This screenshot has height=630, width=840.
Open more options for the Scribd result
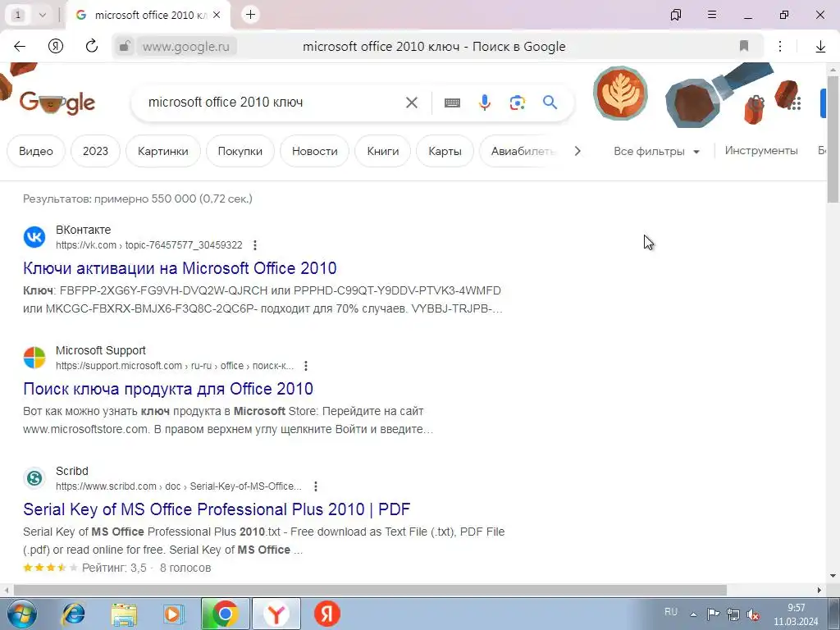(316, 486)
